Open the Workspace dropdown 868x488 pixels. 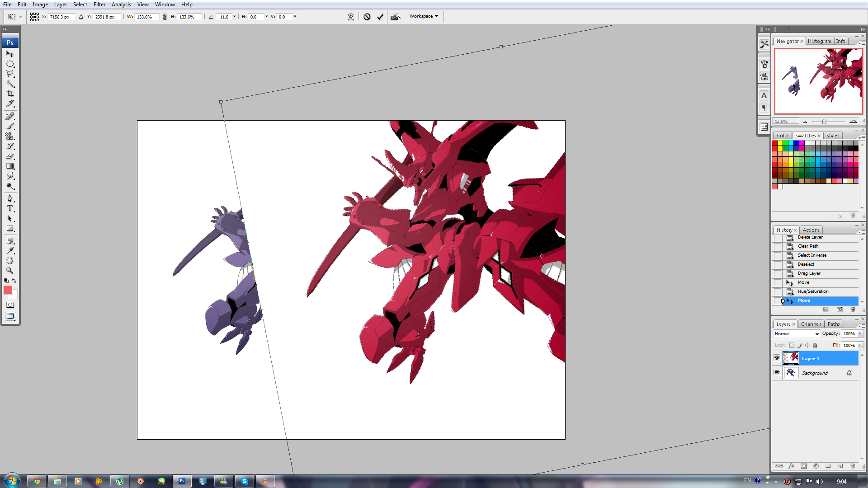pyautogui.click(x=424, y=16)
